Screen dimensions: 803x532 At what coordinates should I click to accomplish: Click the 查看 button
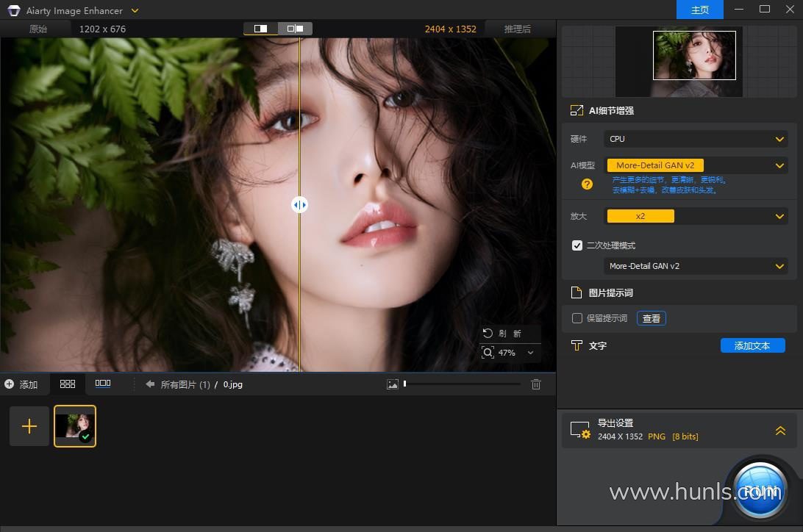651,318
